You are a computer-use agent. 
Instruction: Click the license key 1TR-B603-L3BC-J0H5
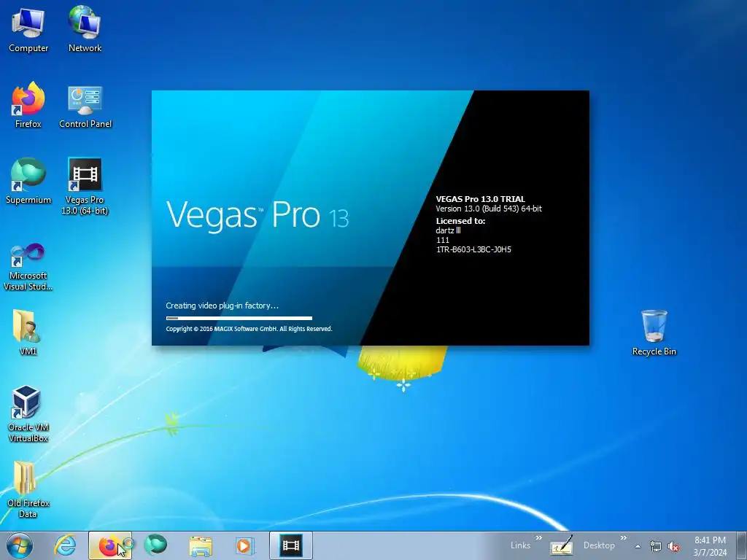coord(473,249)
